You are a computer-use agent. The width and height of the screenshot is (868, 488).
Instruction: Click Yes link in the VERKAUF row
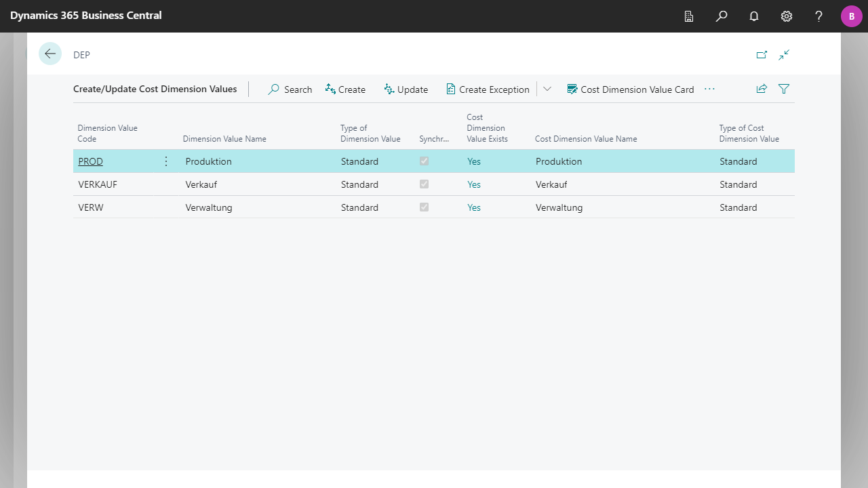point(474,184)
